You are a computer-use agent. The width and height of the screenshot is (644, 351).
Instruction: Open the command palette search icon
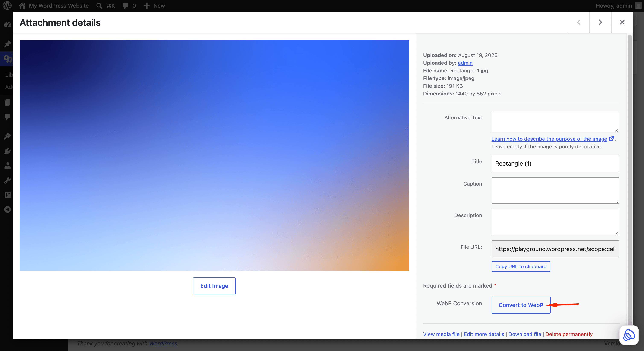[x=99, y=6]
